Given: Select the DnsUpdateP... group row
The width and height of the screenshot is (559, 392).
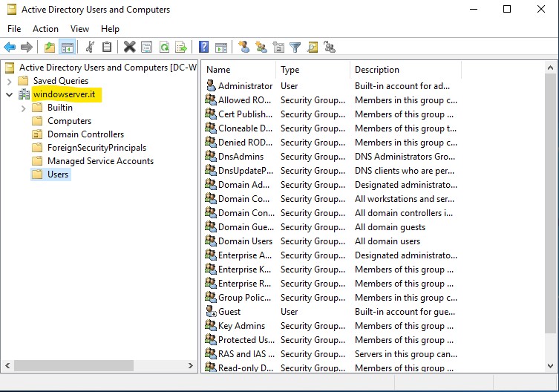Looking at the screenshot, I should pyautogui.click(x=332, y=171).
